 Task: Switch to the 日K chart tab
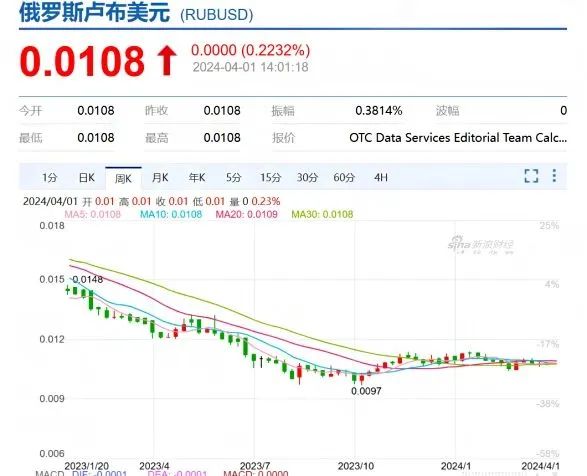point(86,178)
